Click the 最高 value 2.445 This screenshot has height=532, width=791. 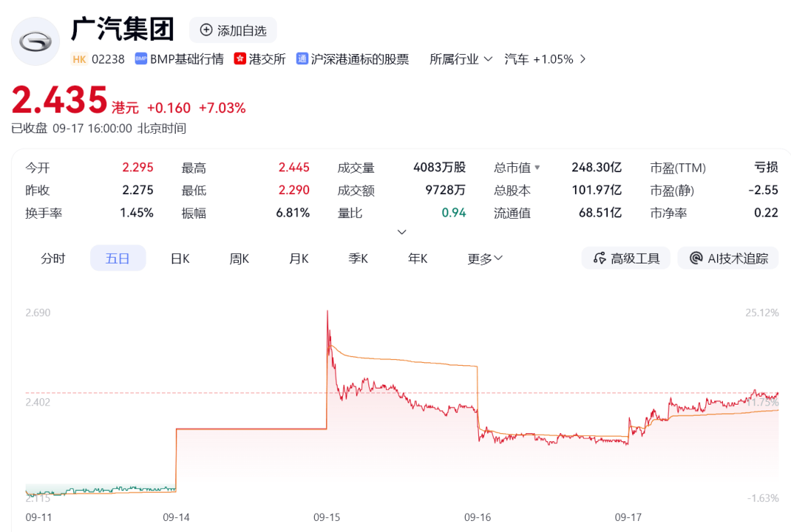[294, 168]
